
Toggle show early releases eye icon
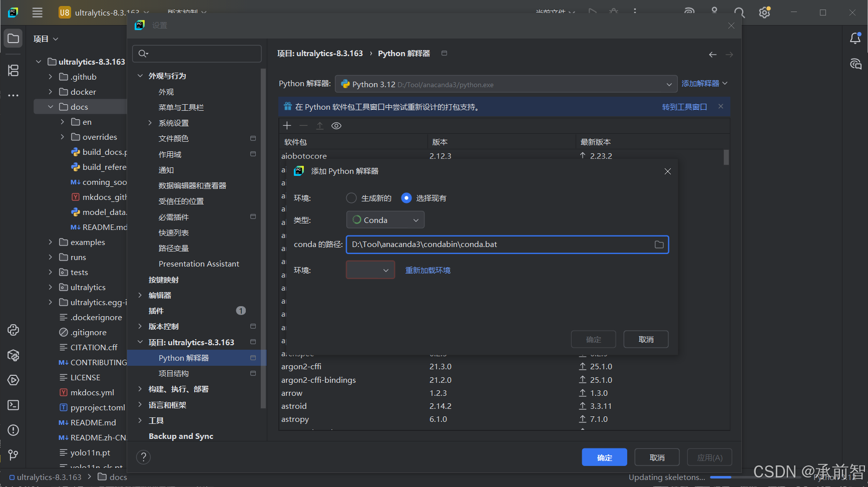coord(336,126)
